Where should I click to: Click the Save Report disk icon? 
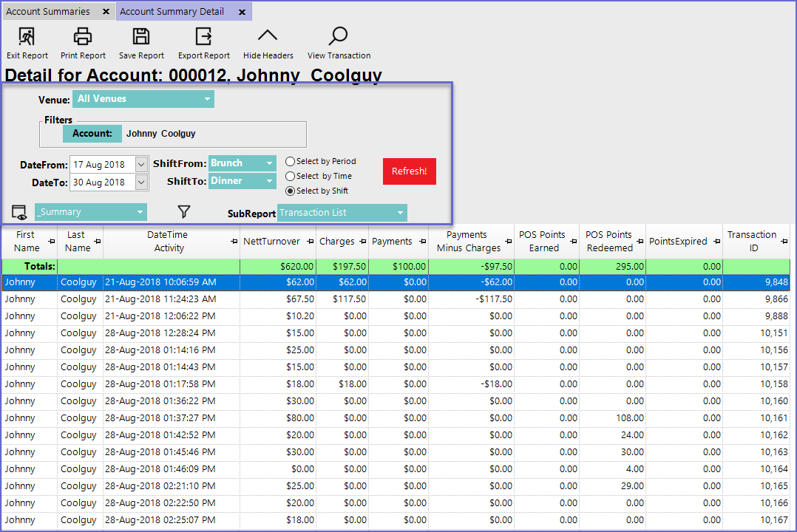pyautogui.click(x=141, y=36)
